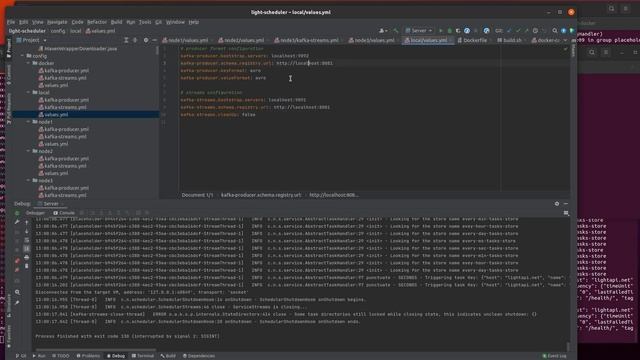Click the Project panel settings gear
Screen dimensions: 640x360
(x=146, y=40)
